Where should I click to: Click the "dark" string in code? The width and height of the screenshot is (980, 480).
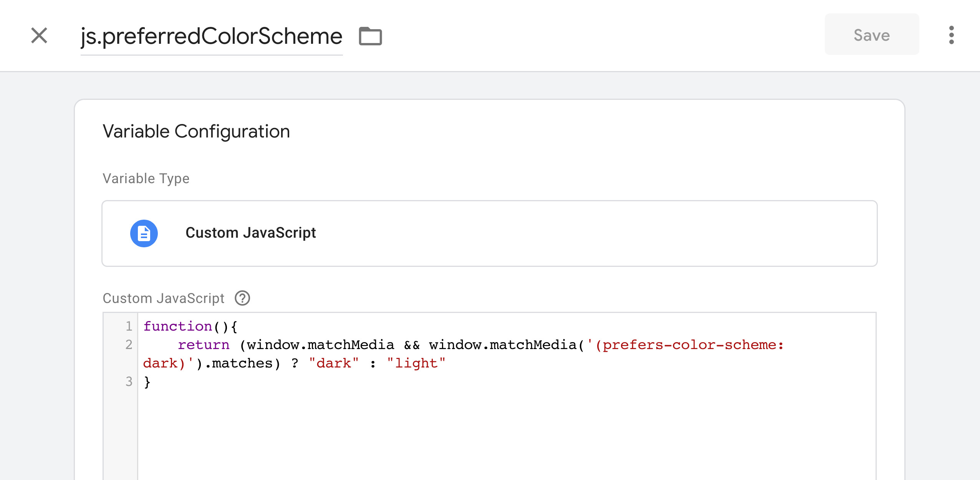pyautogui.click(x=333, y=363)
